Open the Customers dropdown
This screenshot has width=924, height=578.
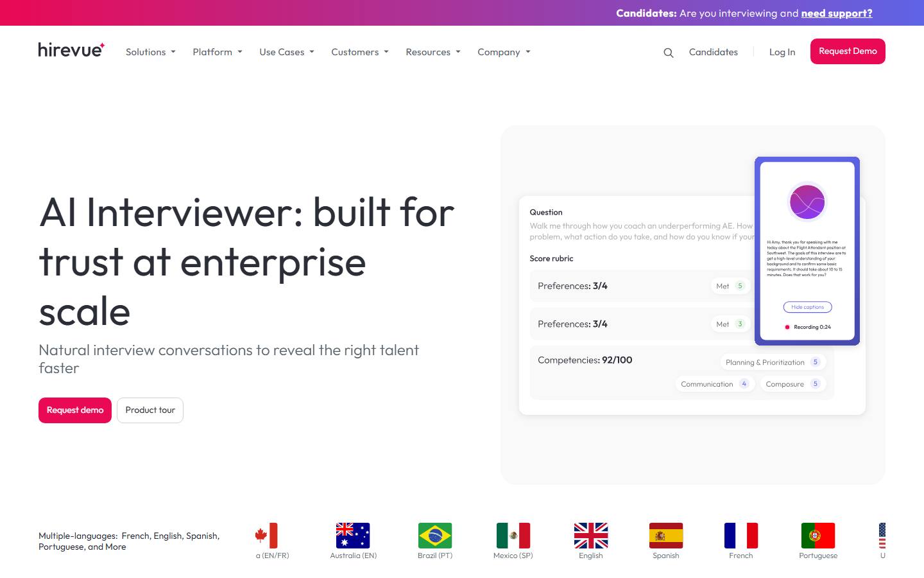pyautogui.click(x=360, y=52)
